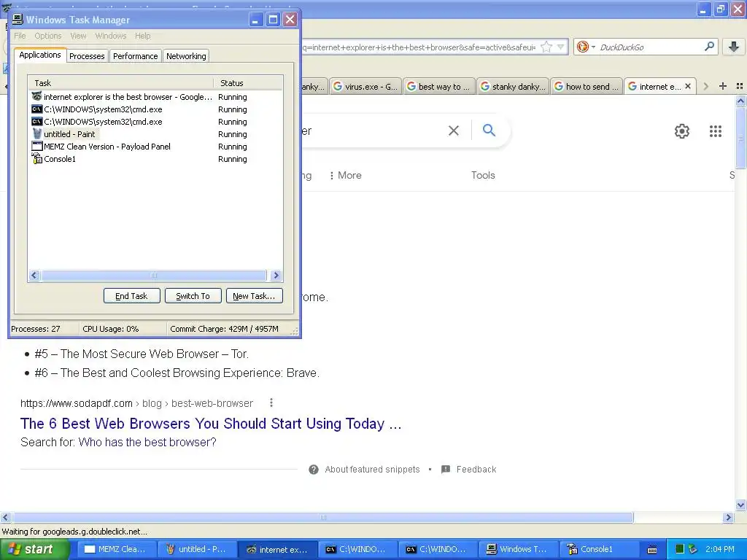This screenshot has height=560, width=747.
Task: Open a new browser tab with plus
Action: tap(723, 86)
